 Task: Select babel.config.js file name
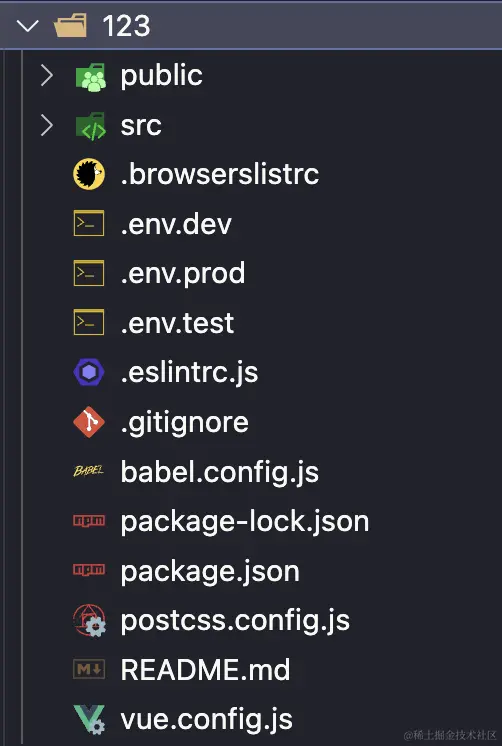[x=219, y=472]
